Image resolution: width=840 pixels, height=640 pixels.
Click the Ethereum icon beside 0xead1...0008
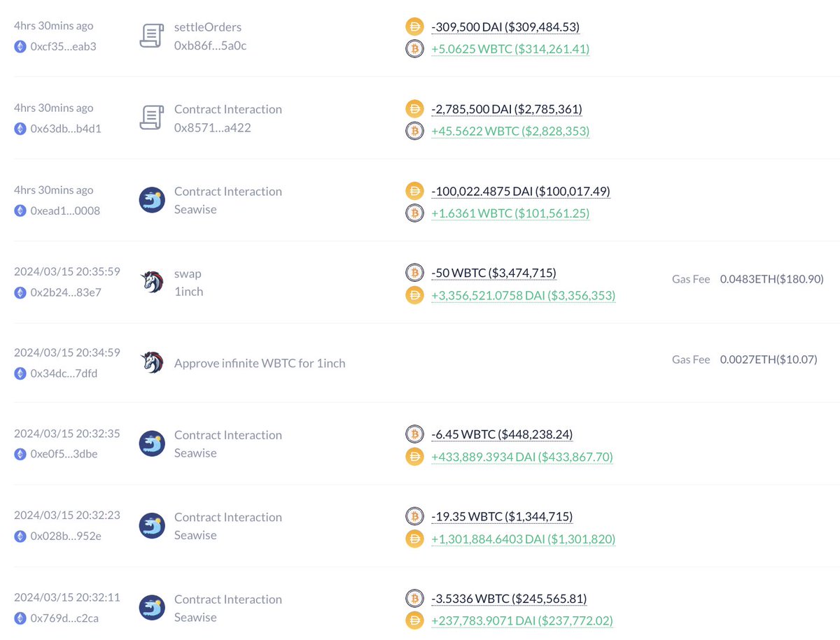[x=20, y=211]
